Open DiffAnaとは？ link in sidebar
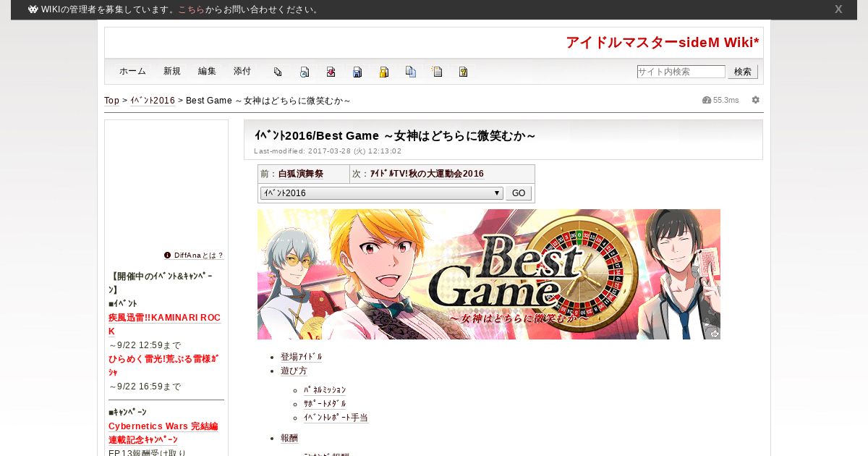This screenshot has height=456, width=868. [199, 256]
